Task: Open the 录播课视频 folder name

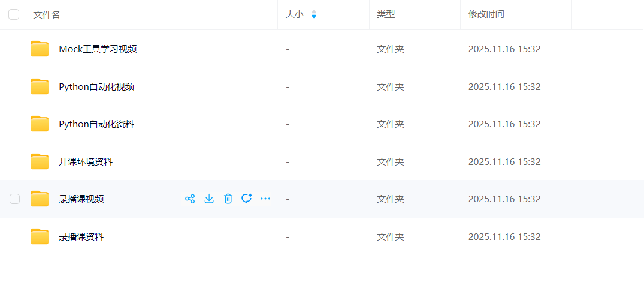Action: (x=81, y=199)
